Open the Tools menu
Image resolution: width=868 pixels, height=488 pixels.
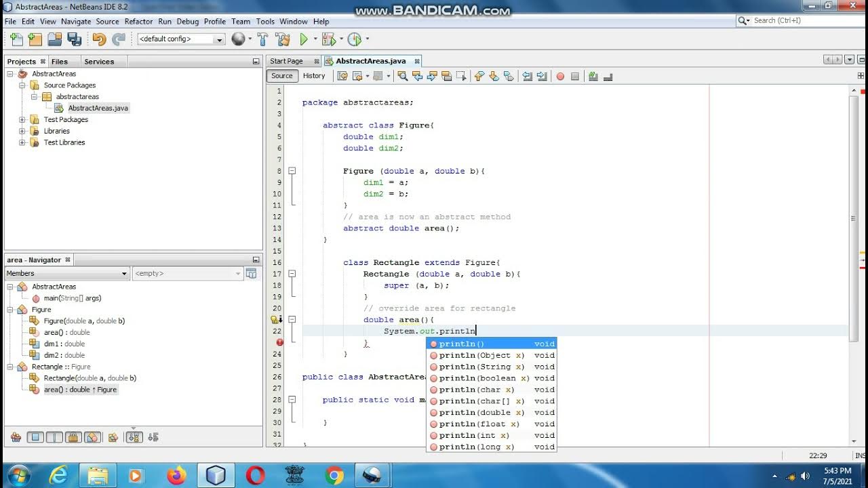[x=265, y=22]
